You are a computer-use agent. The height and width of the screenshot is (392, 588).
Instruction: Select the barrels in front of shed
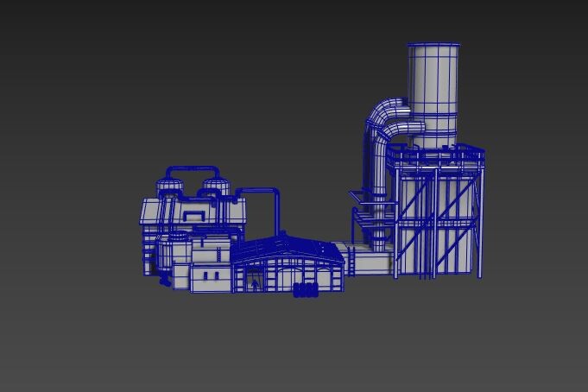(306, 290)
